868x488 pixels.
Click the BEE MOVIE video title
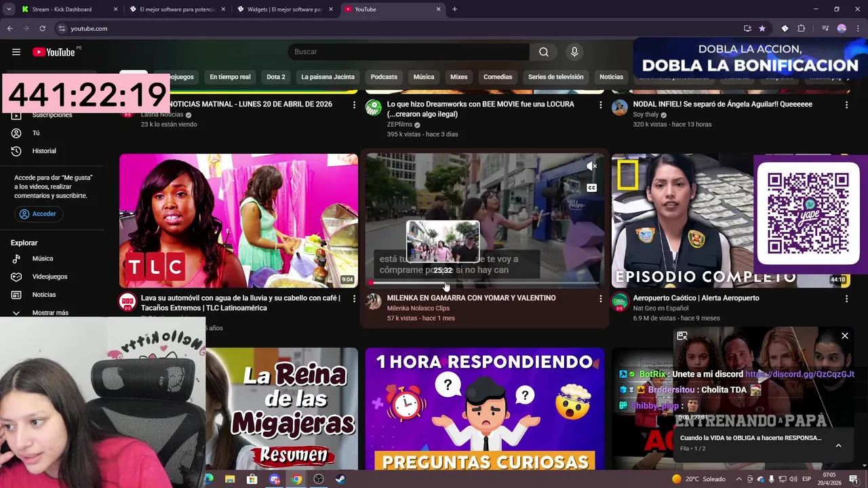pos(481,109)
